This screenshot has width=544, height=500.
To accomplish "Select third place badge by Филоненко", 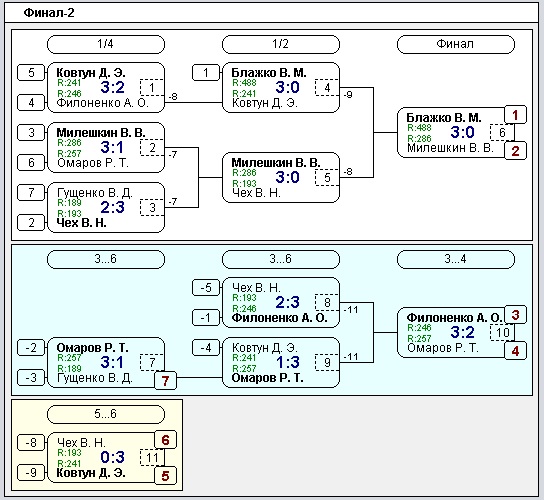I will tap(515, 315).
